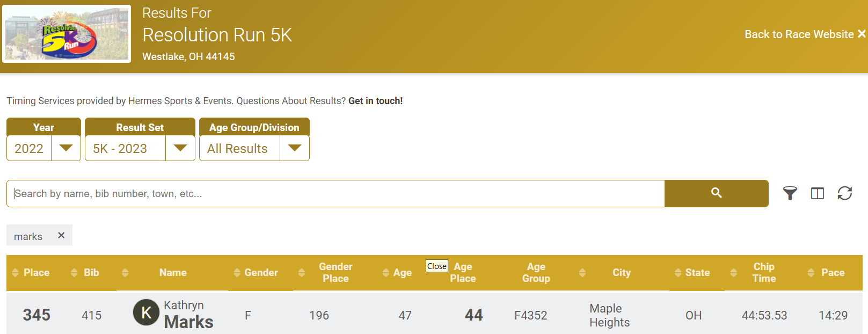Click Back to Race Website link
This screenshot has height=334, width=868.
tap(804, 34)
